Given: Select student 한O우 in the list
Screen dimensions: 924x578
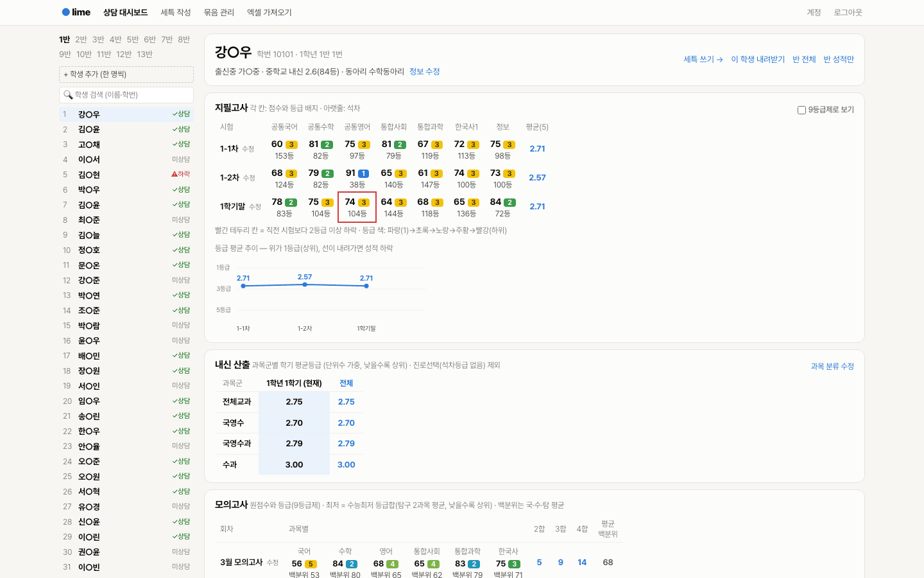Looking at the screenshot, I should point(126,431).
